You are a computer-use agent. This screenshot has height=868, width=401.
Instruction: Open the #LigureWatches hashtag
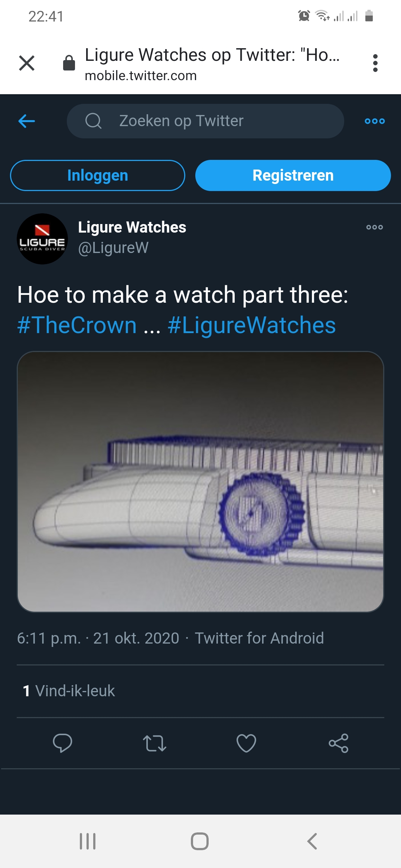(x=252, y=325)
